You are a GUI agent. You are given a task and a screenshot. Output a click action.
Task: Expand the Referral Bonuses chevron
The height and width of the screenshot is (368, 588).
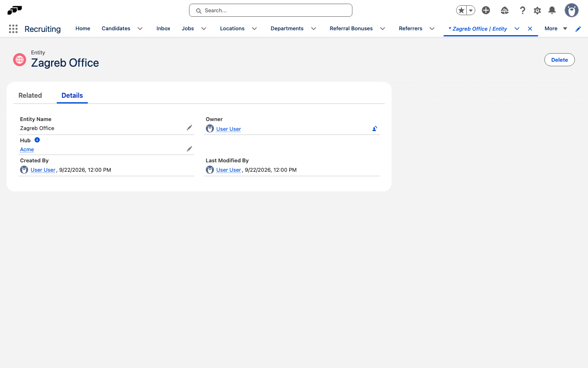point(383,29)
